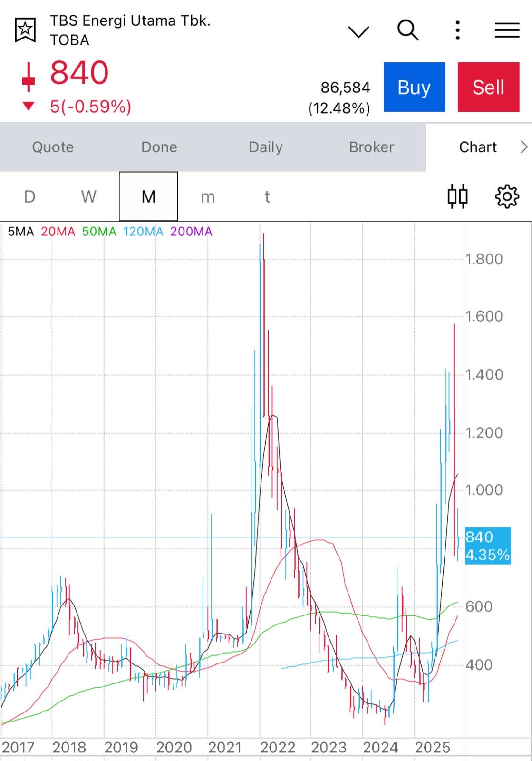Choose lowercase m minute timeframe

(x=208, y=196)
